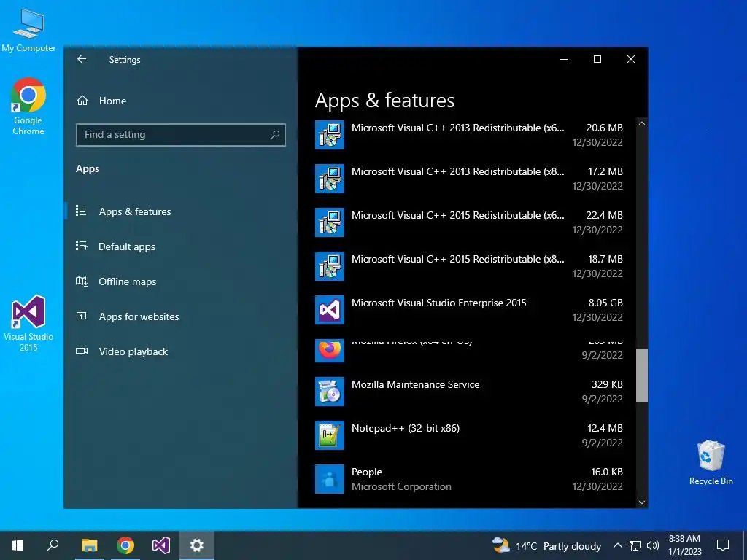Viewport: 747px width, 560px height.
Task: Maximize the Settings window
Action: click(x=597, y=59)
